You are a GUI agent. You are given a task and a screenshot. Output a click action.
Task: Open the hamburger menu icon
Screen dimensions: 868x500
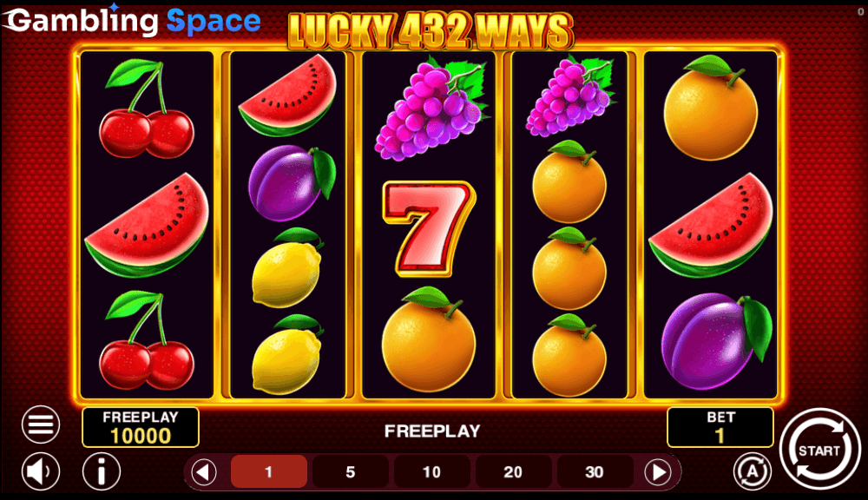(41, 424)
